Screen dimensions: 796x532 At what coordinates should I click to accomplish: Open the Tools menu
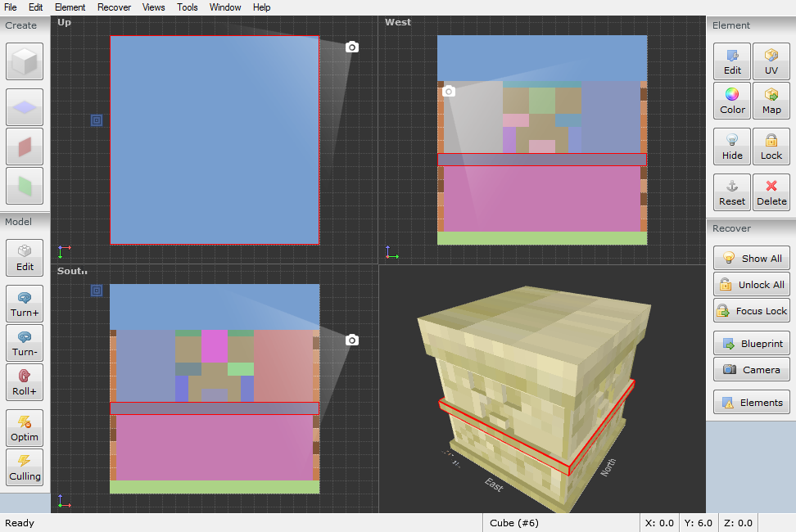pos(188,7)
